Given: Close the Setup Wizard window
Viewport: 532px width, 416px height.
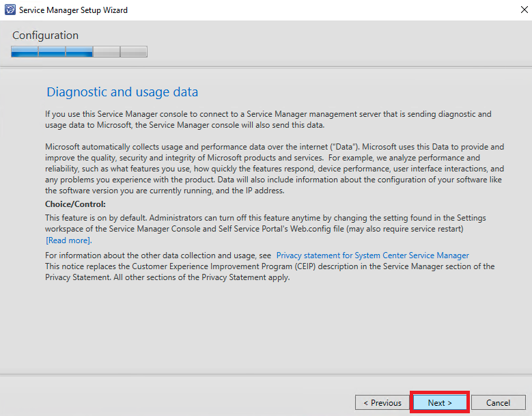Looking at the screenshot, I should pos(524,10).
